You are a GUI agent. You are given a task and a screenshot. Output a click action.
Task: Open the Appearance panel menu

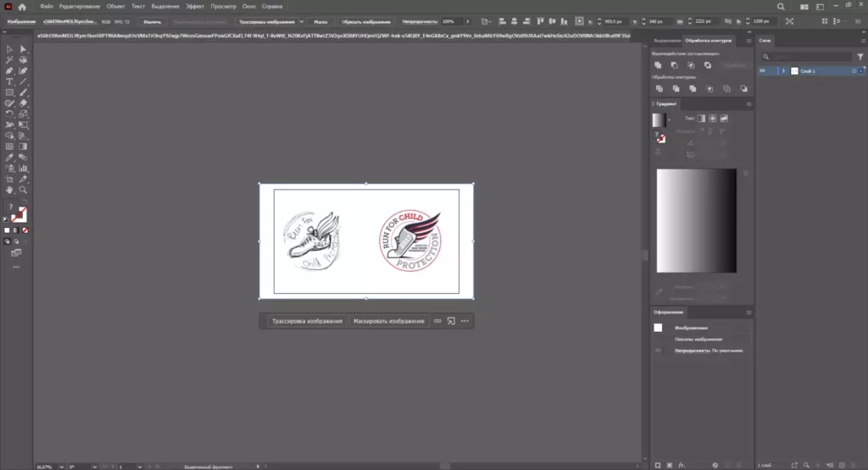pos(749,312)
